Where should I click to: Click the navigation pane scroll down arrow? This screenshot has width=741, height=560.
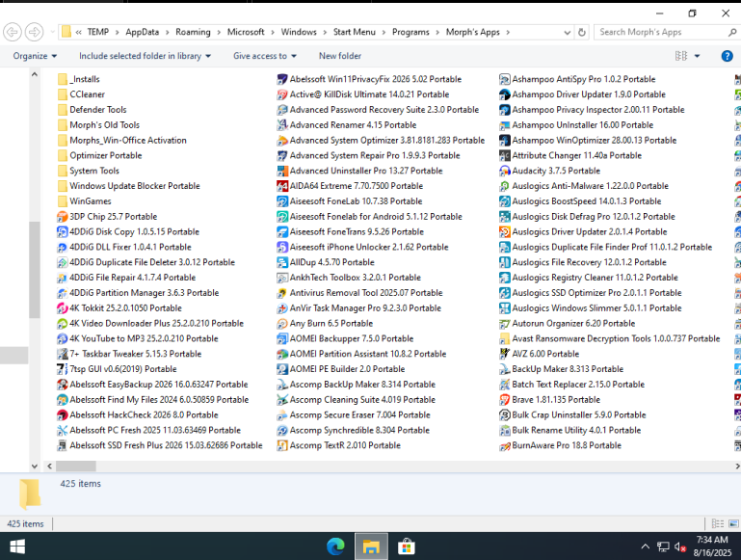coord(35,466)
